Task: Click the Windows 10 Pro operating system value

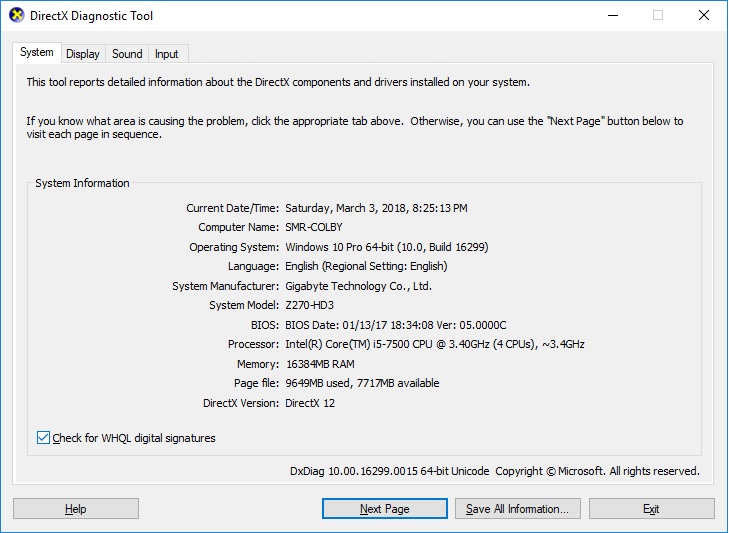Action: click(386, 247)
